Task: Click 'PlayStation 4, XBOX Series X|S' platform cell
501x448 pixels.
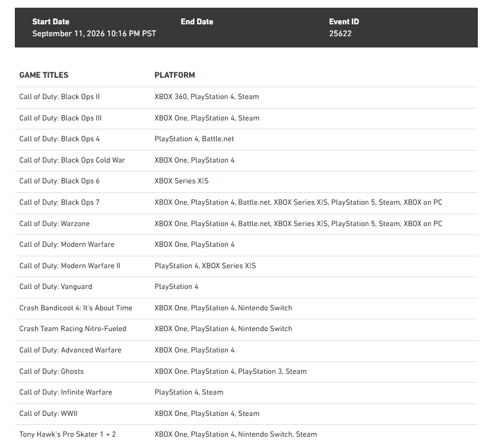Action: click(205, 266)
